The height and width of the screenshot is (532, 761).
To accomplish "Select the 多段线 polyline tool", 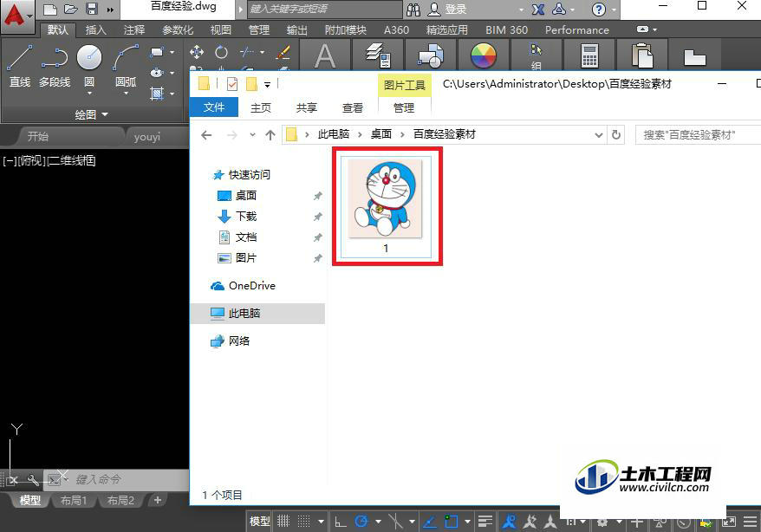I will coord(55,66).
